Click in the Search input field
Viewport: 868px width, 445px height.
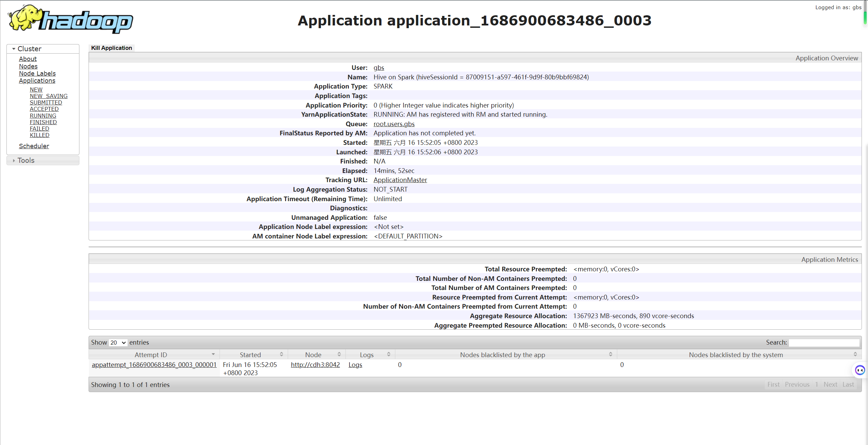coord(824,343)
